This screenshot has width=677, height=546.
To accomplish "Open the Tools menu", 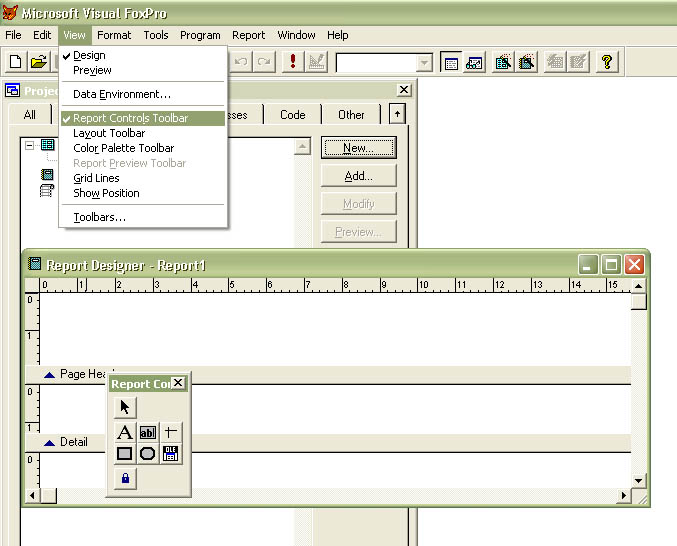I will coord(156,35).
